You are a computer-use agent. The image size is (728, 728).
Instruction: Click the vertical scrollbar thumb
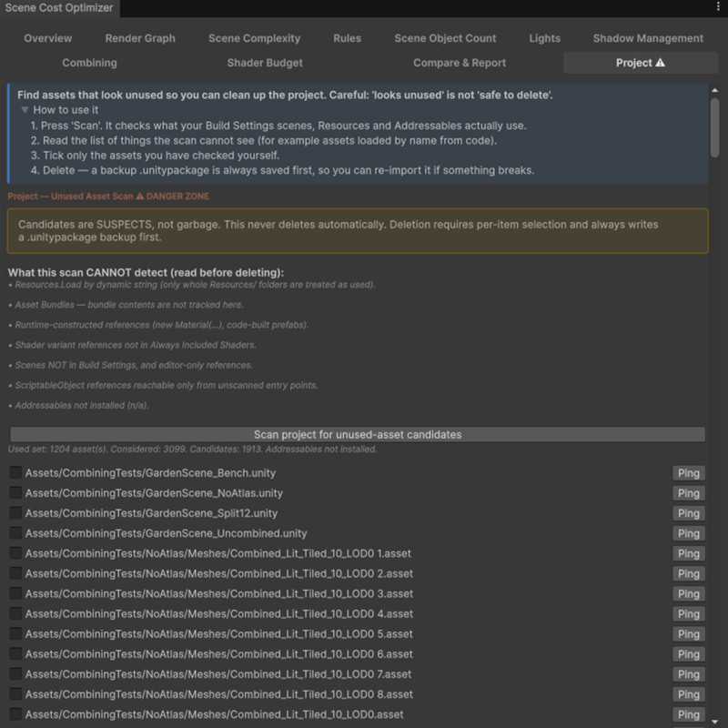point(715,127)
